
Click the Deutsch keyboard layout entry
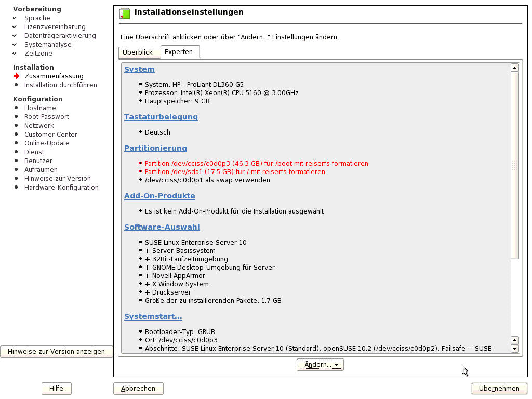click(x=157, y=132)
